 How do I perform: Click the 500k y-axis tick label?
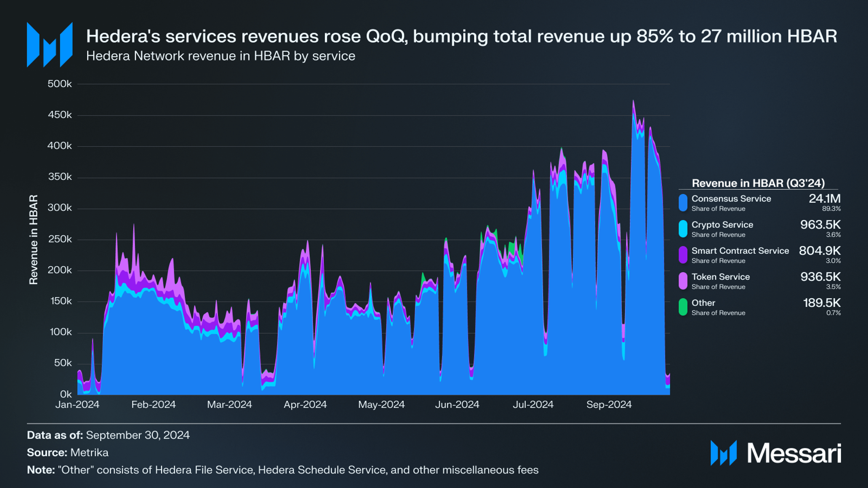click(60, 84)
